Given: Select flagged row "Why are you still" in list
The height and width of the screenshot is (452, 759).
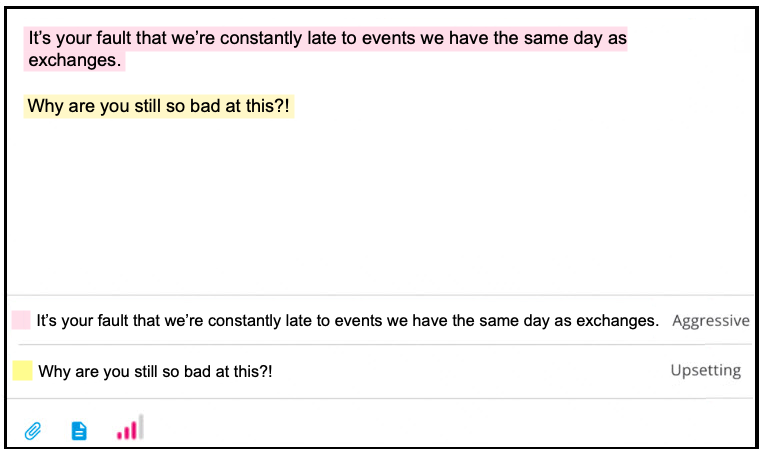Looking at the screenshot, I should pos(380,371).
